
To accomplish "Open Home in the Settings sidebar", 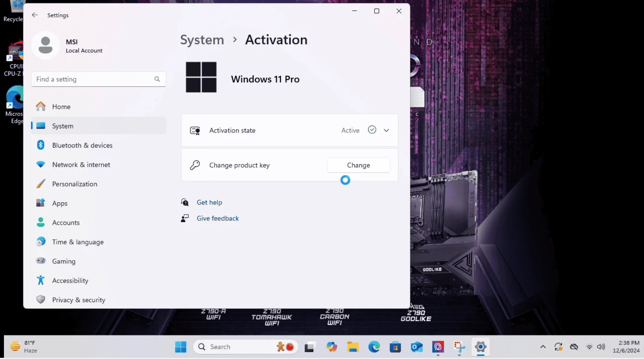I will [99, 107].
